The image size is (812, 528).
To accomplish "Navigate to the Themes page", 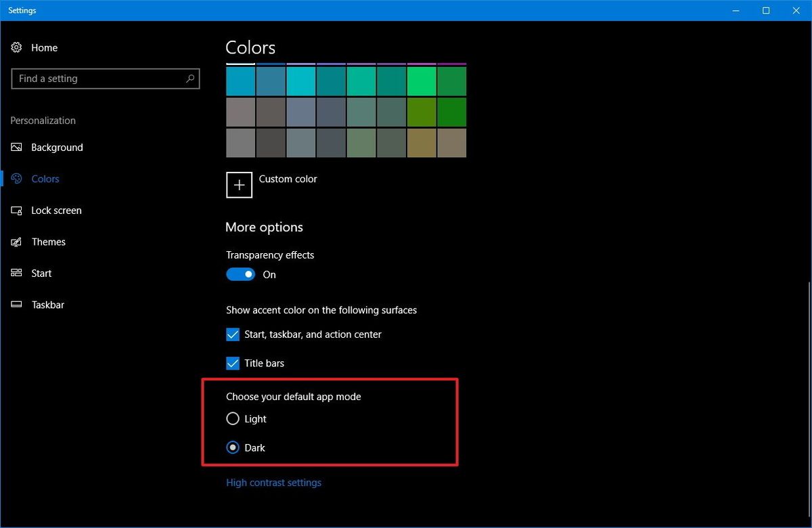I will click(48, 242).
